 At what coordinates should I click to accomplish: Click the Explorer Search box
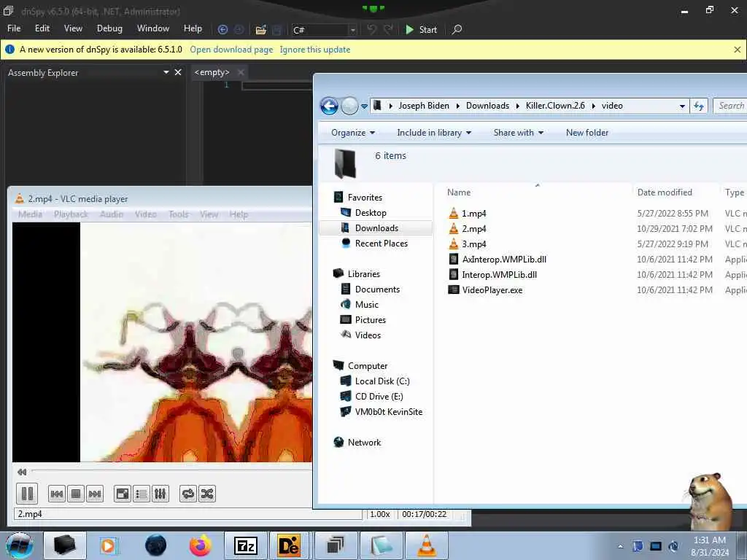[729, 106]
